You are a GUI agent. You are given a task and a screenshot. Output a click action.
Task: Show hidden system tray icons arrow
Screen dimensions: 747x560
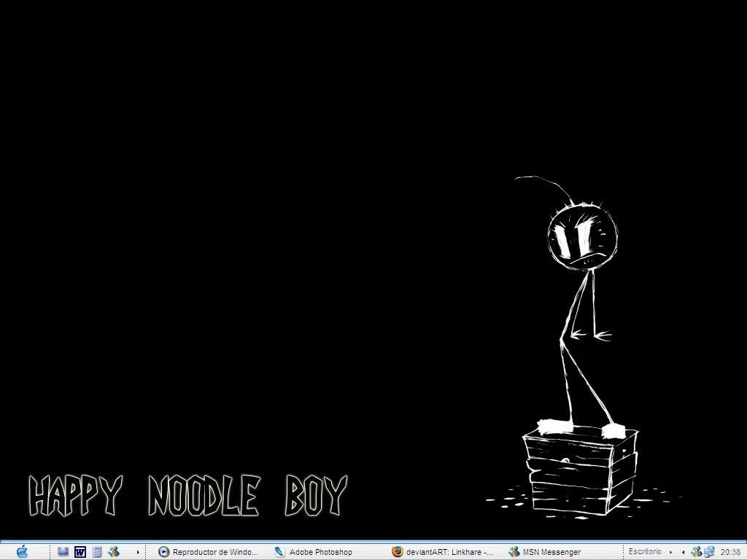683,552
